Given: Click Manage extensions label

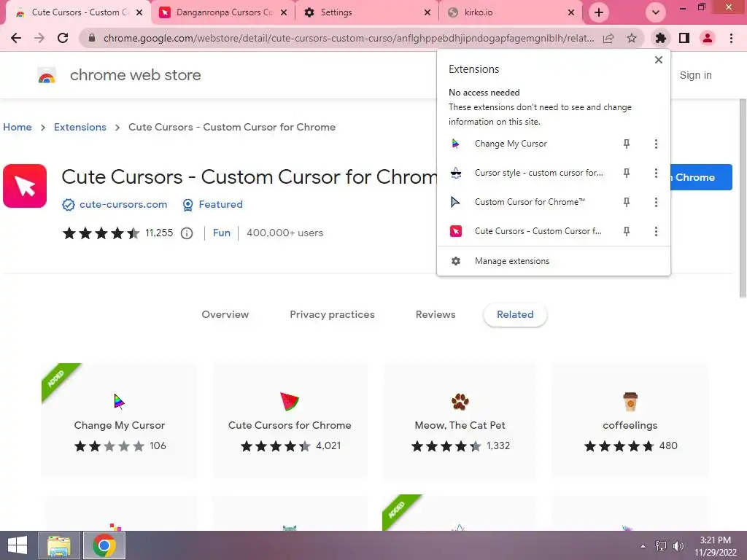Looking at the screenshot, I should click(x=511, y=261).
